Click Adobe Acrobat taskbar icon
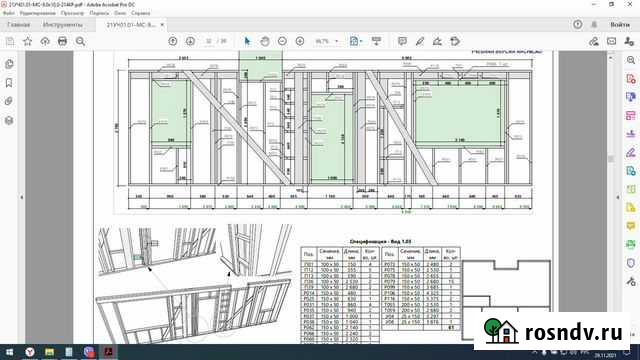The height and width of the screenshot is (360, 640). click(109, 352)
